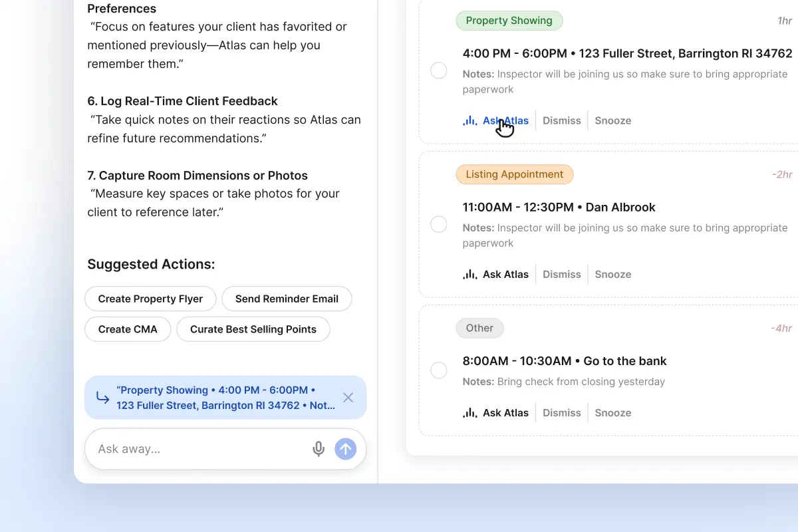Click the microphone icon in the chat input
The height and width of the screenshot is (532, 798).
coord(319,449)
